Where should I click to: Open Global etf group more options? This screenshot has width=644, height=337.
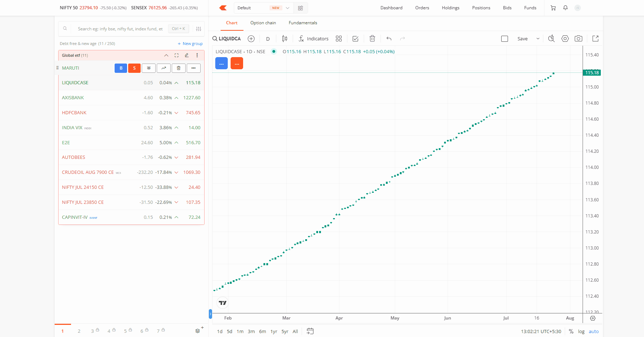[x=197, y=55]
